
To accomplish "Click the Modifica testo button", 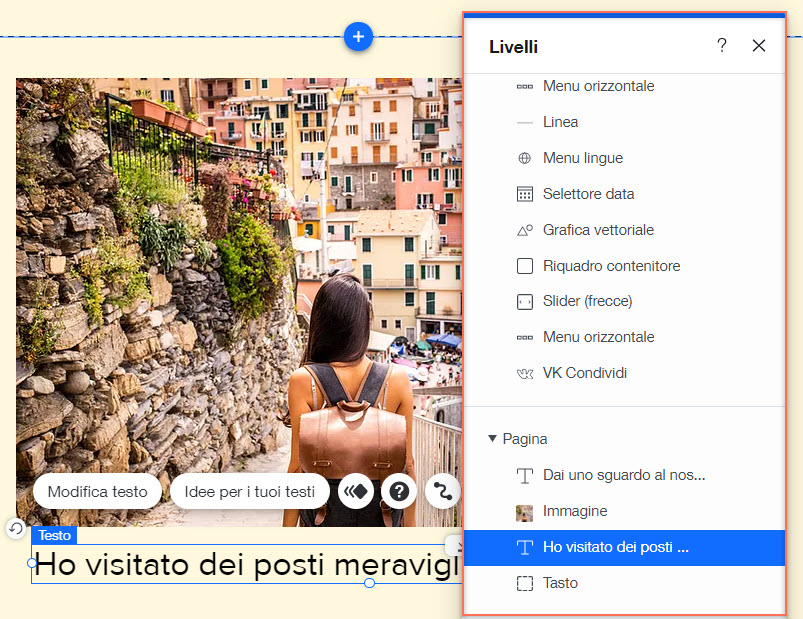I will coord(97,492).
